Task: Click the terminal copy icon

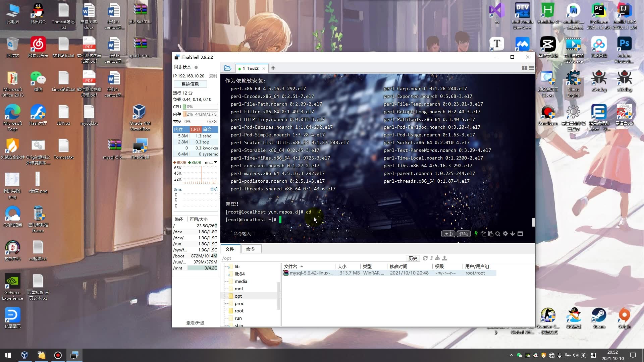Action: (x=483, y=234)
